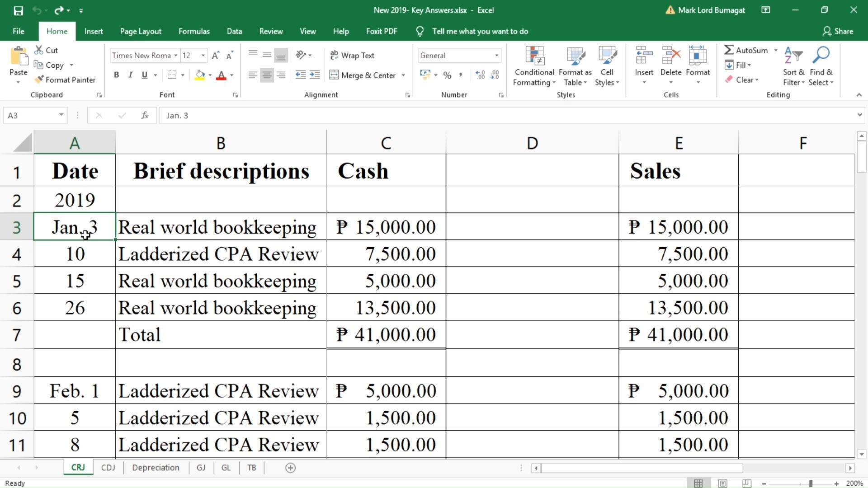
Task: Toggle Italic formatting
Action: [130, 75]
